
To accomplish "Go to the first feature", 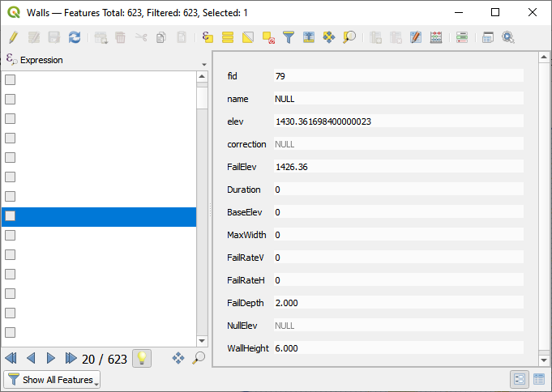I will pyautogui.click(x=11, y=358).
